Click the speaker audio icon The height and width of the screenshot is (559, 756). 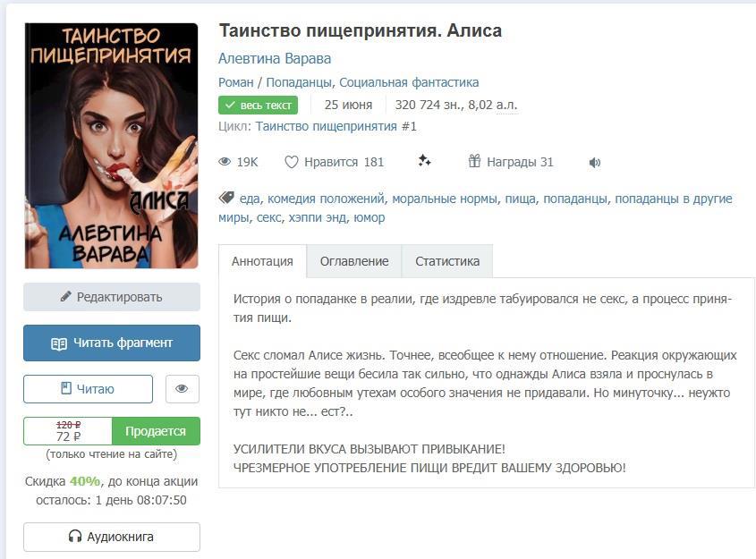coord(594,163)
